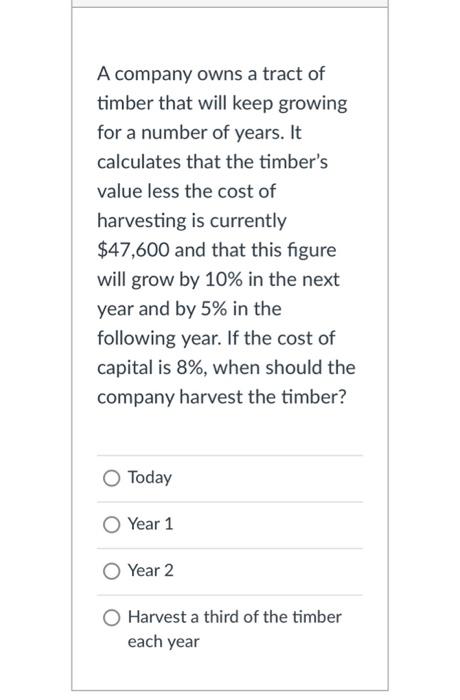This screenshot has width=460, height=700.
Task: Click the "10%" growth rate text
Action: coord(224,279)
